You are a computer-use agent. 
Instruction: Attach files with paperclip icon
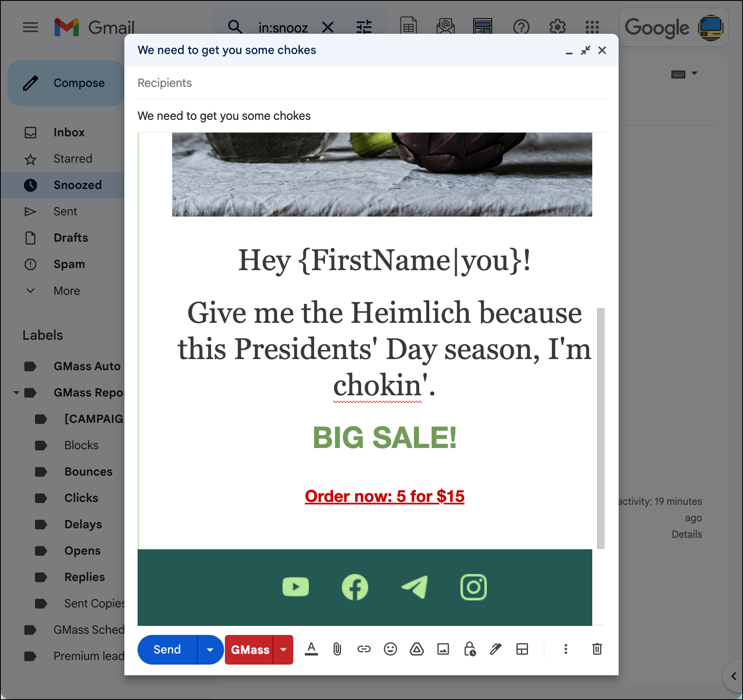pos(337,650)
